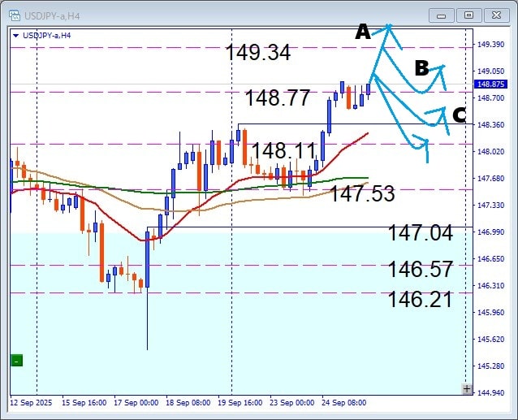Click the green minus icon at chart bottom-left
The height and width of the screenshot is (420, 518).
[16, 360]
